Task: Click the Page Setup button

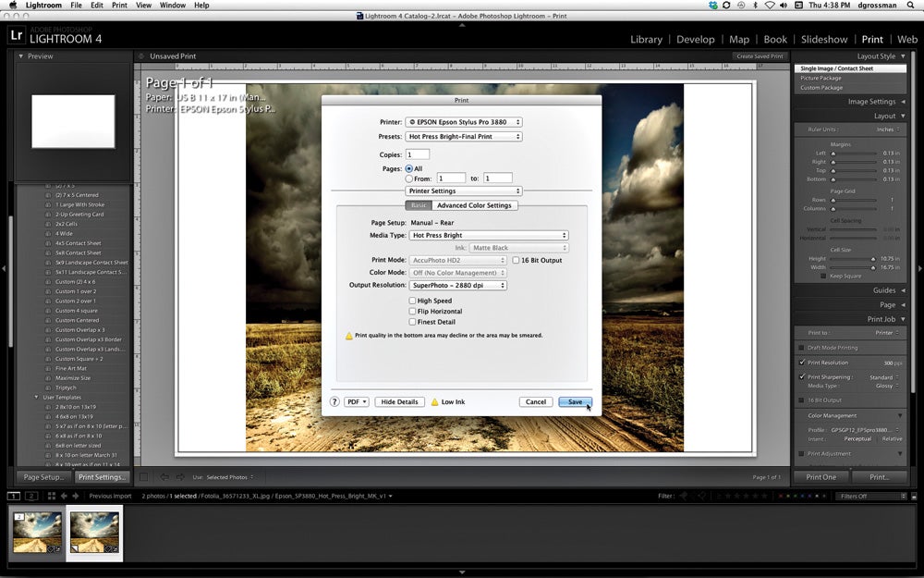Action: pos(43,477)
